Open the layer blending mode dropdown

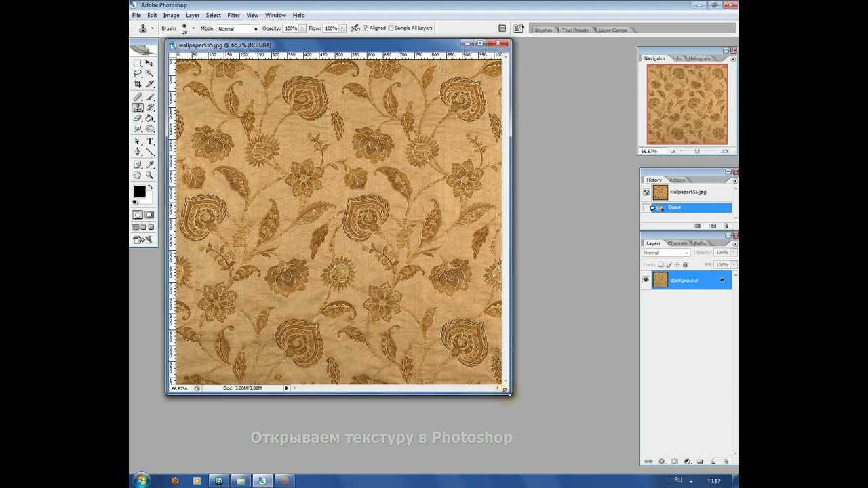point(665,253)
